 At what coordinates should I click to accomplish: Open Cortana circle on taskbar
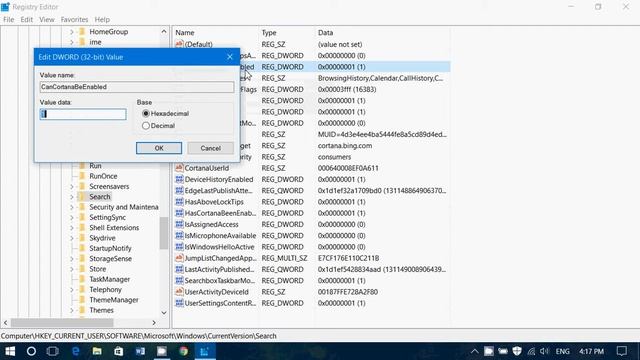(x=31, y=351)
